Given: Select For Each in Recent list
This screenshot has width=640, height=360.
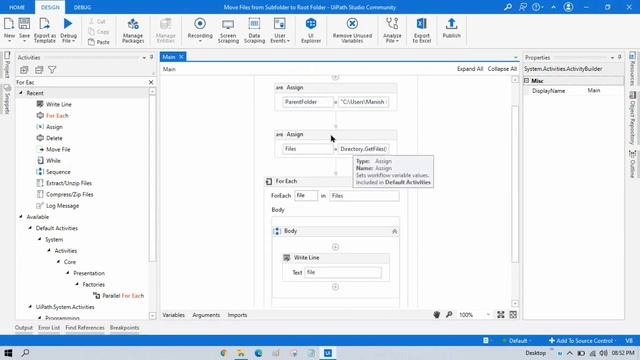Looking at the screenshot, I should (57, 116).
